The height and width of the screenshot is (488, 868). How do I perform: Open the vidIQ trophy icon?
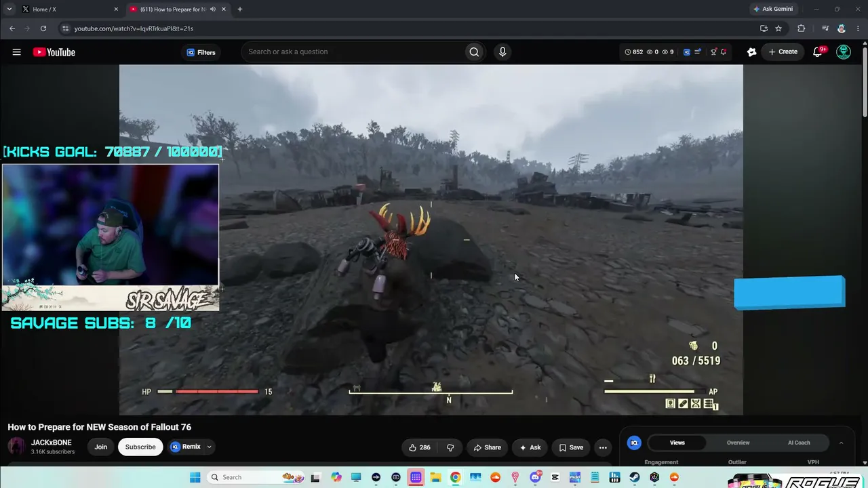point(713,52)
